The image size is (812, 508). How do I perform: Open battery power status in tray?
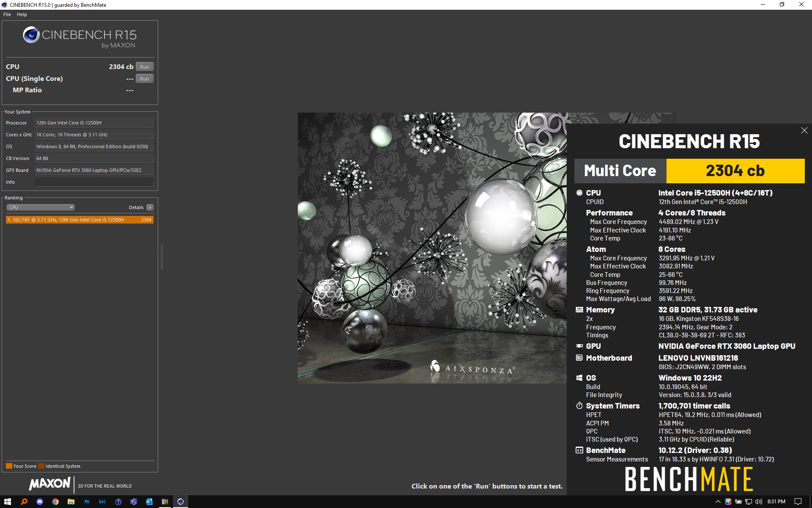point(738,502)
